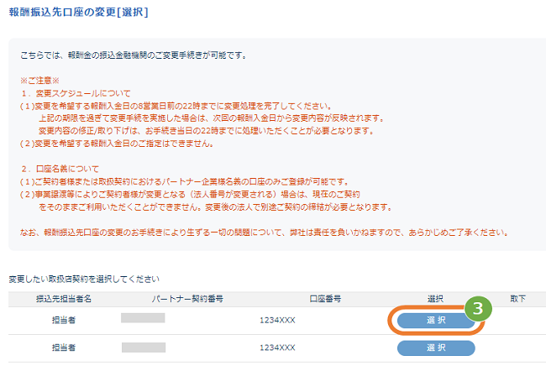This screenshot has height=392, width=546.
Task: Click the 選択 button in the first contract row
Action: click(x=436, y=321)
